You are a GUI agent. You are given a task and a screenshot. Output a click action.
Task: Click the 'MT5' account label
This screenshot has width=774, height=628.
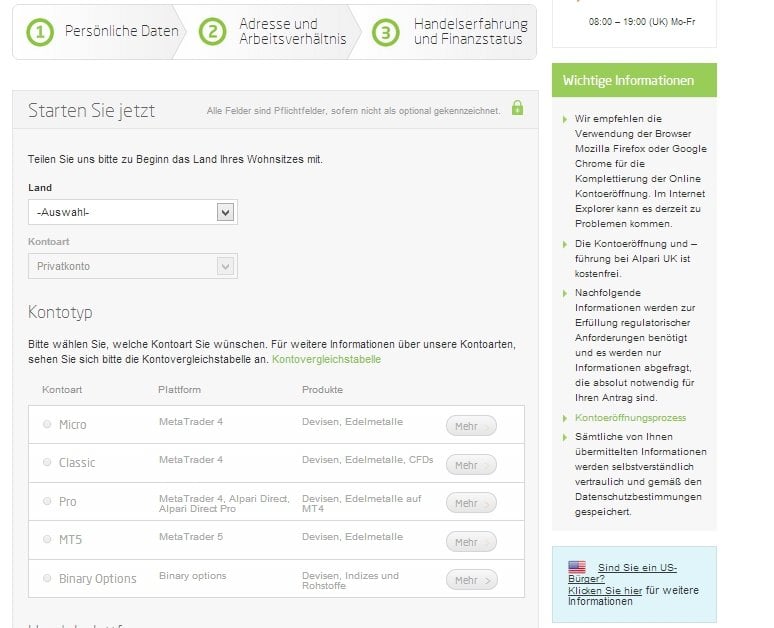point(70,540)
